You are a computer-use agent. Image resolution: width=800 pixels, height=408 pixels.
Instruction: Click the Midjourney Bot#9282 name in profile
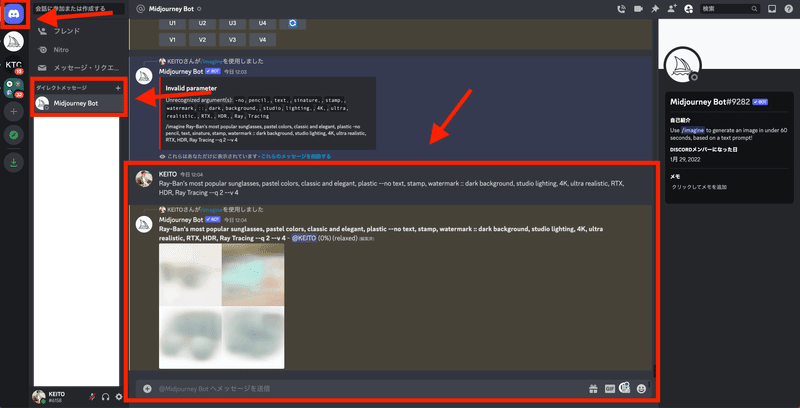tap(710, 102)
